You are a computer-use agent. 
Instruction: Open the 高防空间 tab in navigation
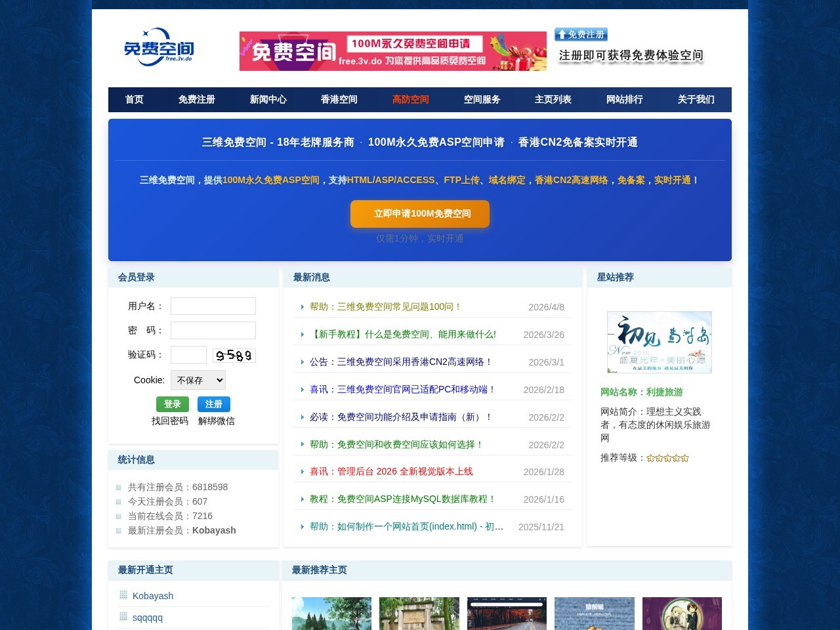pyautogui.click(x=410, y=99)
